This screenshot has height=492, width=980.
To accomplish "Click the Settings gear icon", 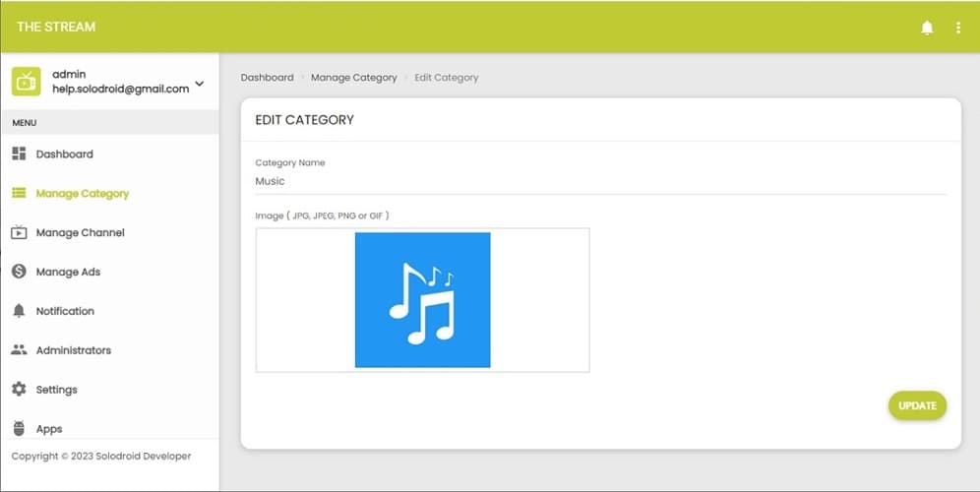I will tap(19, 389).
